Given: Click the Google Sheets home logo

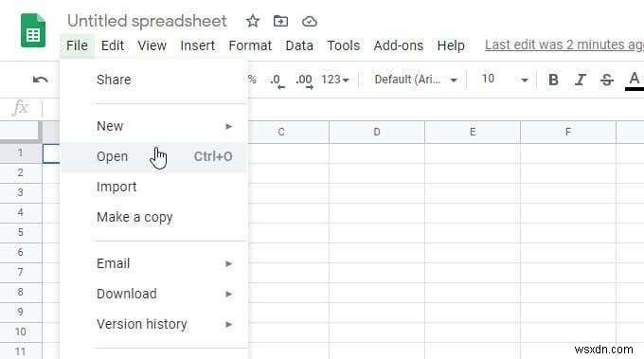Looking at the screenshot, I should point(33,30).
